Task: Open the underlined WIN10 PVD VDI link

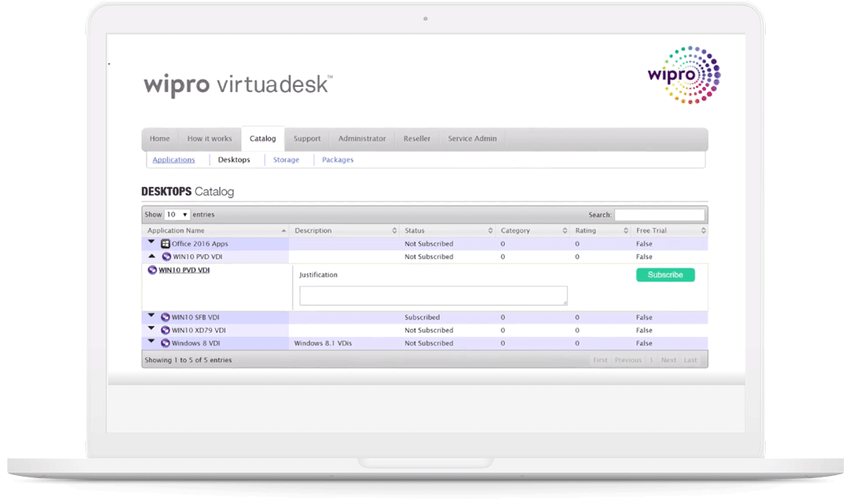Action: coord(184,271)
